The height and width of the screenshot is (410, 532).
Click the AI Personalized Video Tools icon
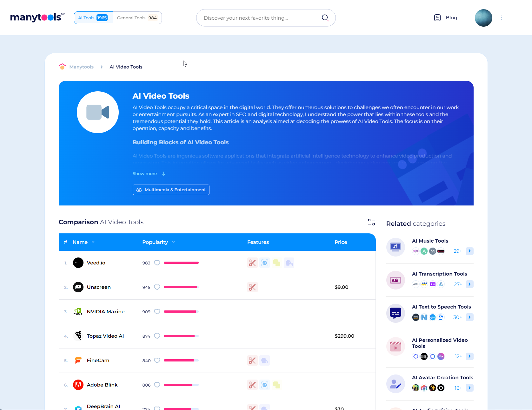(x=396, y=346)
